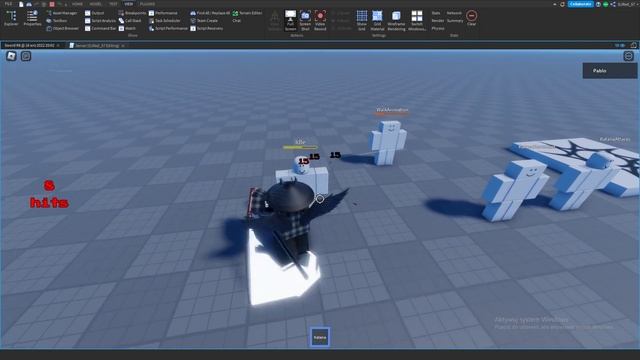The height and width of the screenshot is (360, 640).
Task: Open the in-game chat icon
Action: tap(26, 56)
